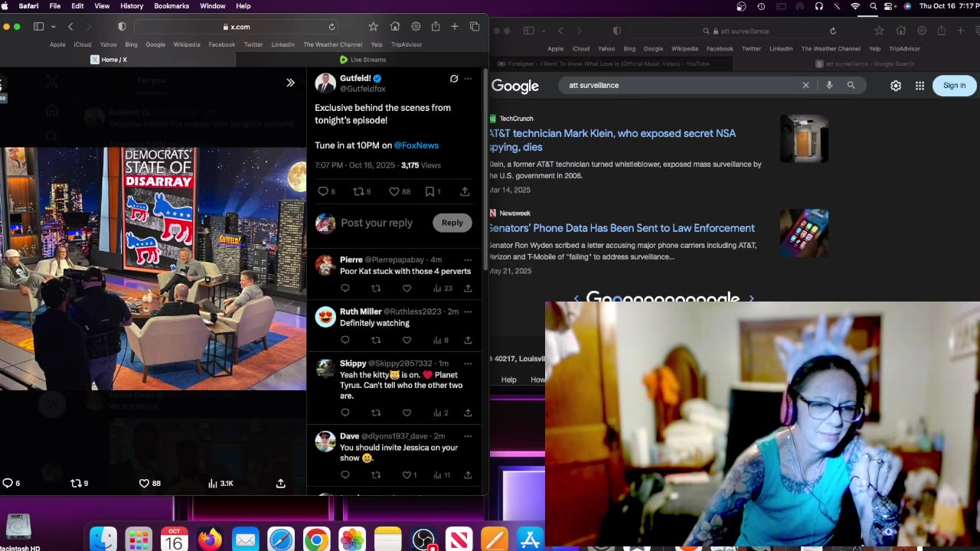The image size is (980, 551).
Task: Open Google apps grid
Action: tap(920, 86)
